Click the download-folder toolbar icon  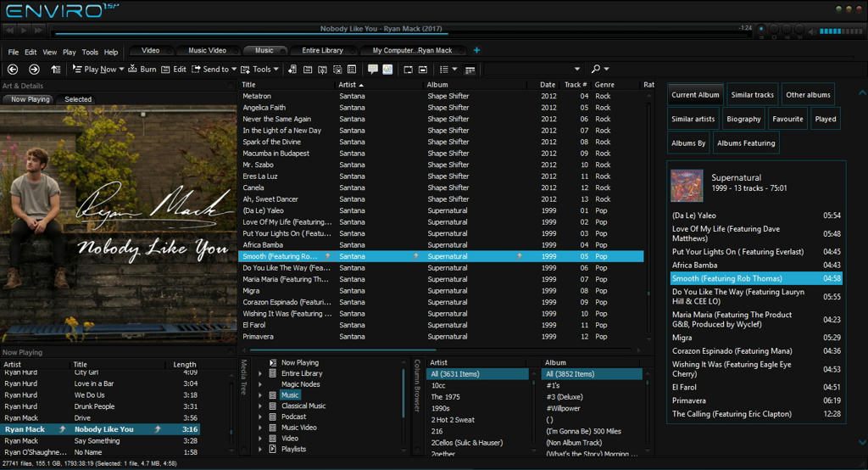(322, 70)
